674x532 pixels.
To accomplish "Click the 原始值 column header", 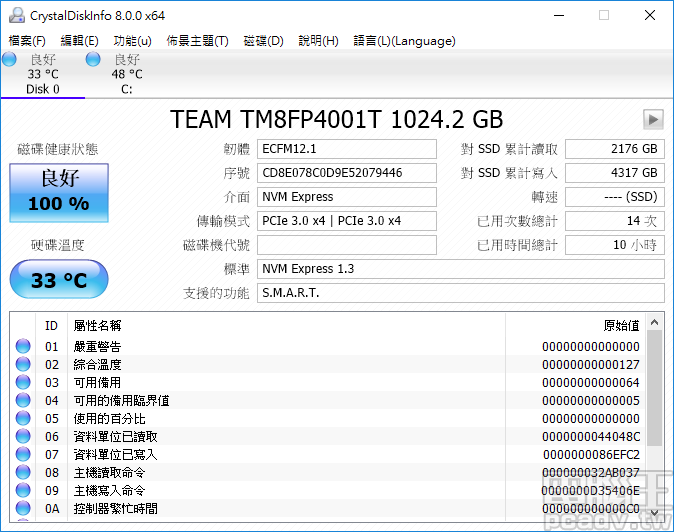I will point(575,326).
